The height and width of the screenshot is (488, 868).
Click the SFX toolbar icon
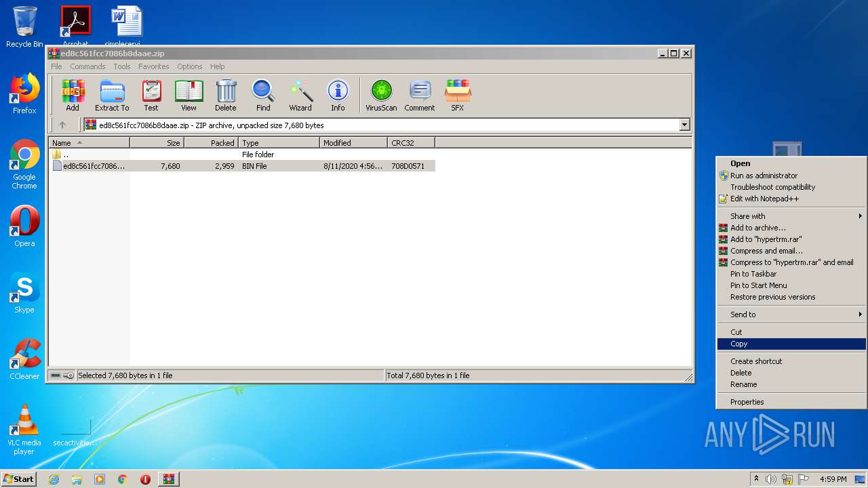458,95
